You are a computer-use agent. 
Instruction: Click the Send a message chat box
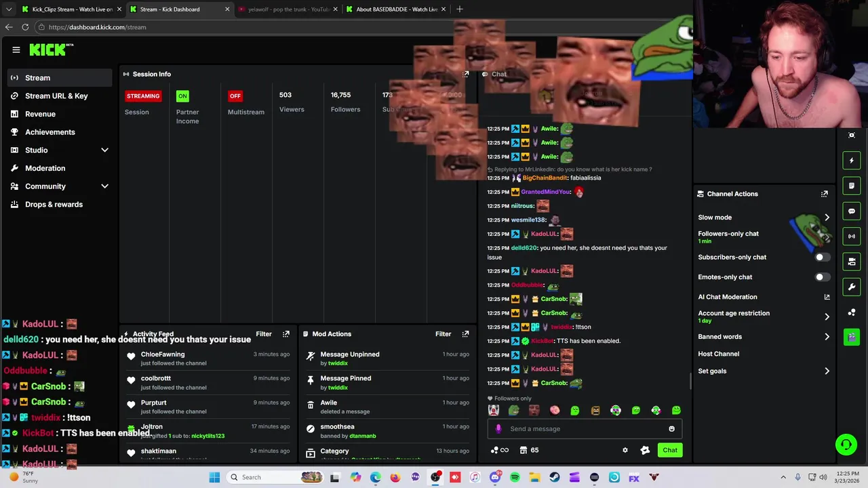[585, 429]
